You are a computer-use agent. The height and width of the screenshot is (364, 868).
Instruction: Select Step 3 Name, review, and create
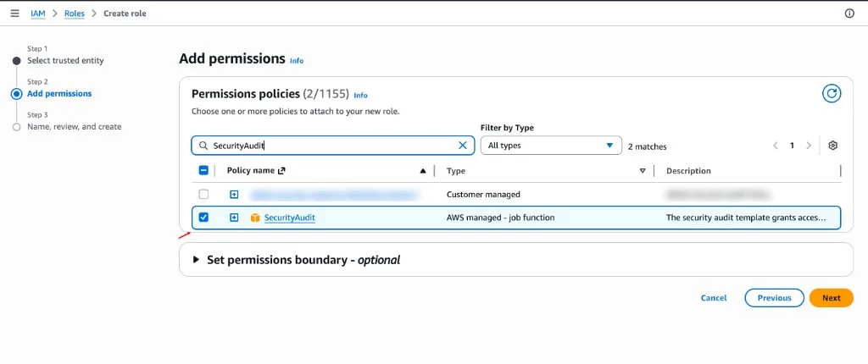point(75,127)
